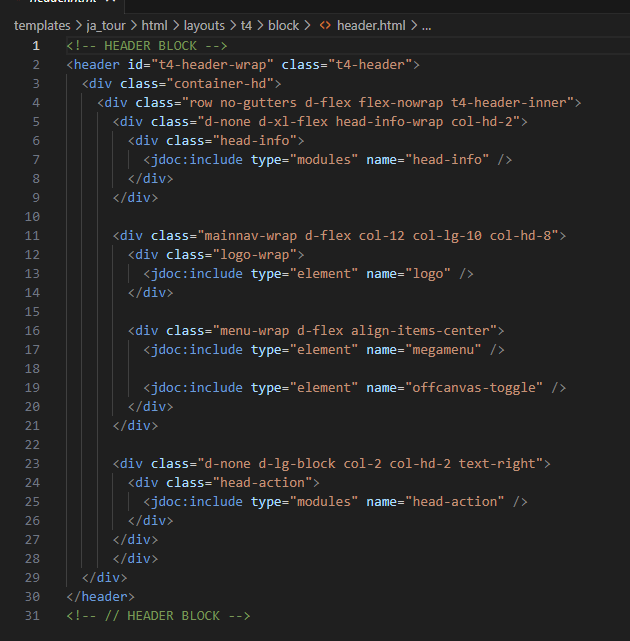Viewport: 630px width, 641px height.
Task: Click line number 2 in gutter
Action: [x=36, y=65]
